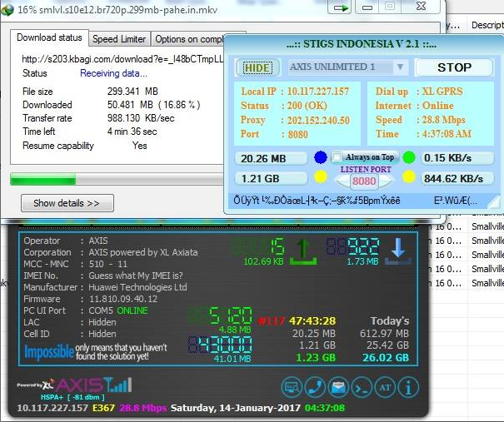Open the info icon in modem dashboard
504x422 pixels.
(x=408, y=387)
